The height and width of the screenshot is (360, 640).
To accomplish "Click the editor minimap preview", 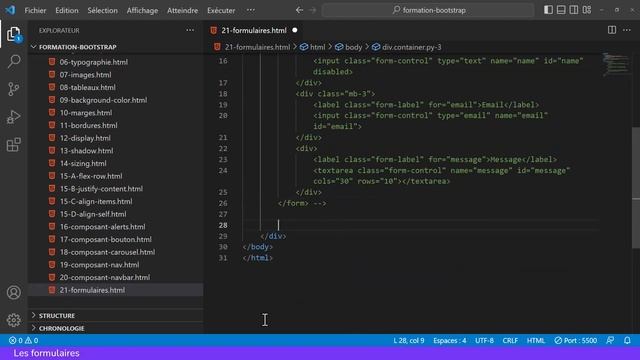I will click(616, 65).
